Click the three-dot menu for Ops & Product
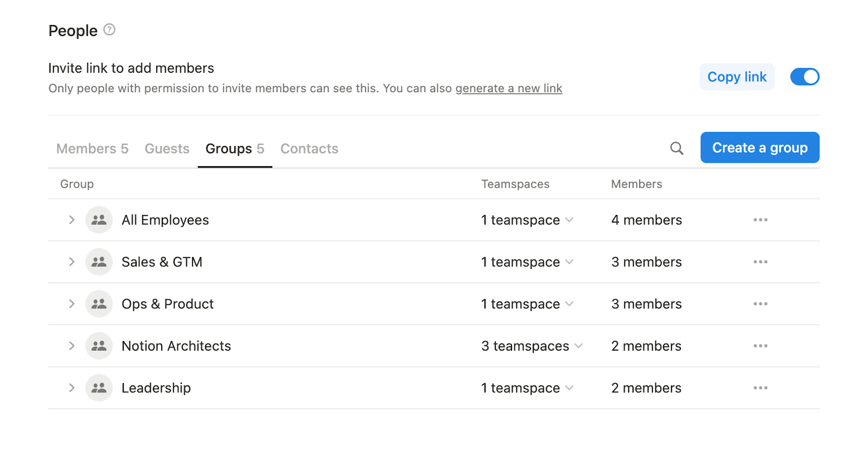Screen dimensions: 868x463 point(760,304)
